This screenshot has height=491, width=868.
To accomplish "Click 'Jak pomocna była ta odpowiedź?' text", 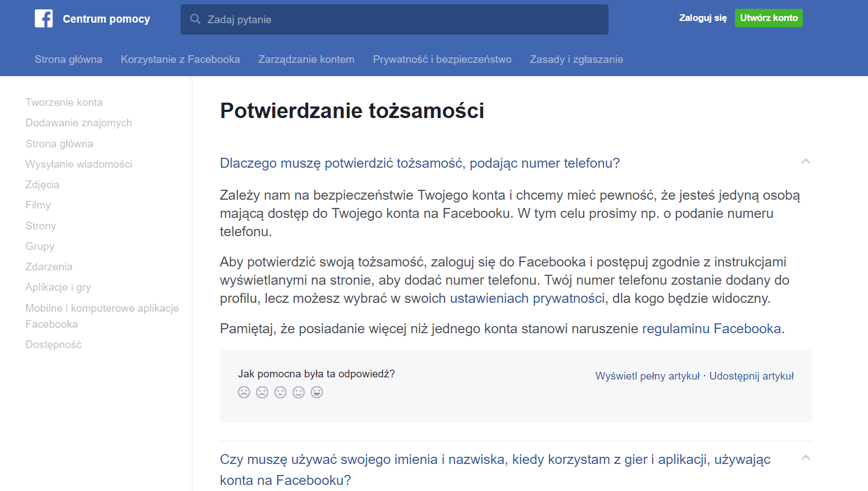I will [316, 374].
